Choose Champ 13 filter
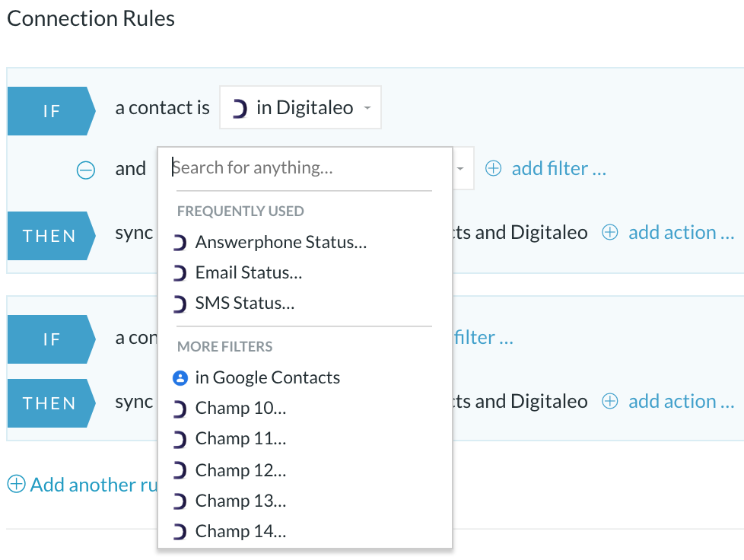744x560 pixels. 240,500
